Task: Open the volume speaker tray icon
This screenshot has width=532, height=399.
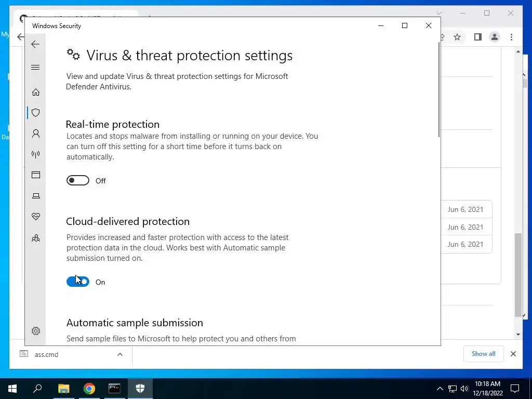Action: point(464,389)
